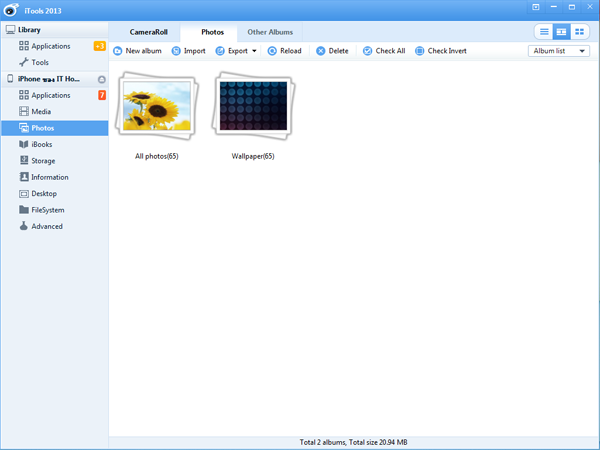Open the Album list dropdown
Image resolution: width=600 pixels, height=450 pixels.
pyautogui.click(x=558, y=51)
